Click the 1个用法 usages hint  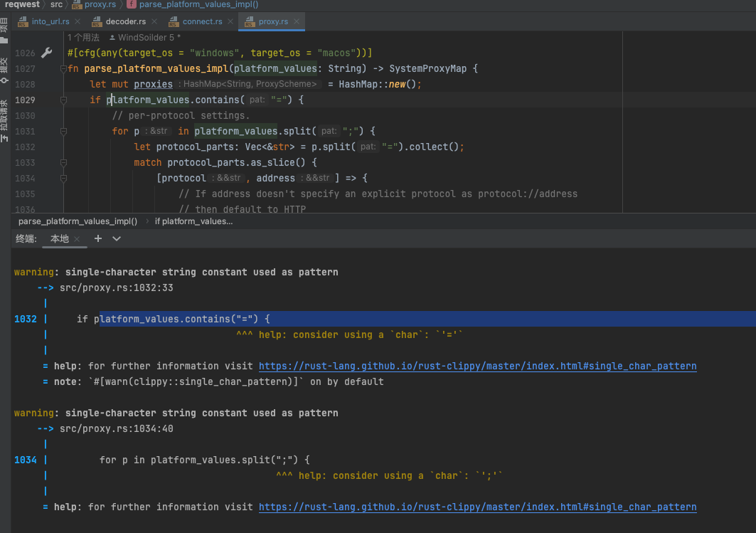pyautogui.click(x=83, y=37)
